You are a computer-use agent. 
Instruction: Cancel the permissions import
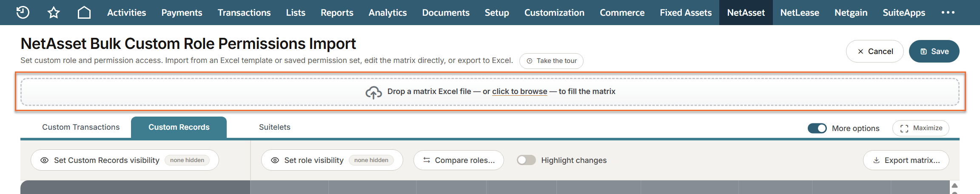tap(875, 51)
